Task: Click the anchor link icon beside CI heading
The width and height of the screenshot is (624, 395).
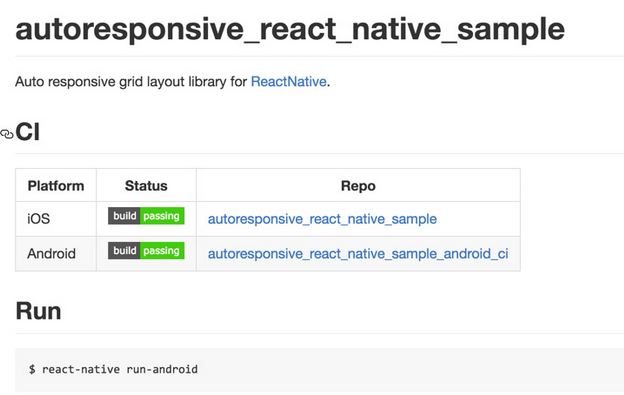Action: point(7,134)
